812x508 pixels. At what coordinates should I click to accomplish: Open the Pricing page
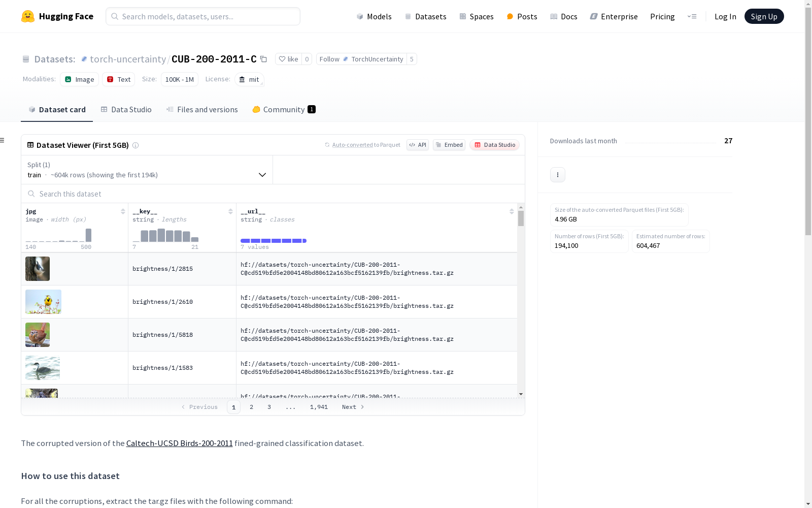[x=662, y=16]
